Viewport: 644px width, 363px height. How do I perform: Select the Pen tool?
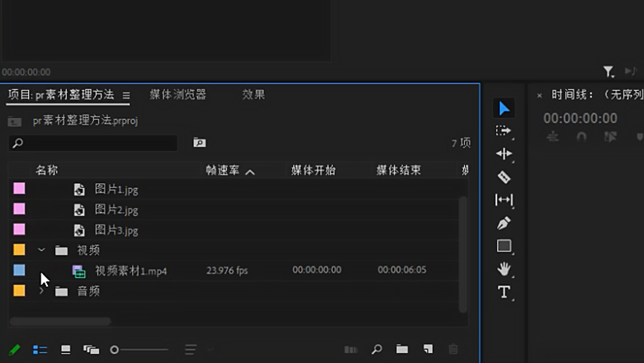(504, 223)
